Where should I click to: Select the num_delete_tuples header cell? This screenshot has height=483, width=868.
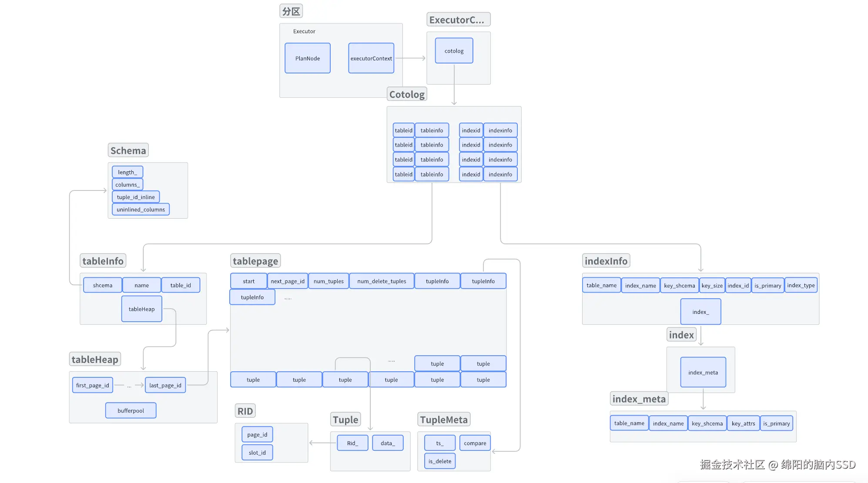click(x=381, y=281)
